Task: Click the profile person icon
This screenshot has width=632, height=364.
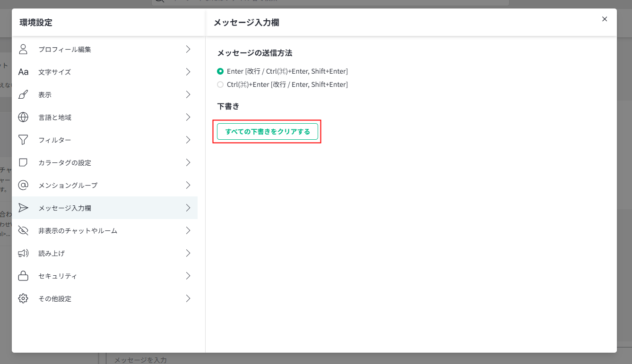Action: point(23,49)
